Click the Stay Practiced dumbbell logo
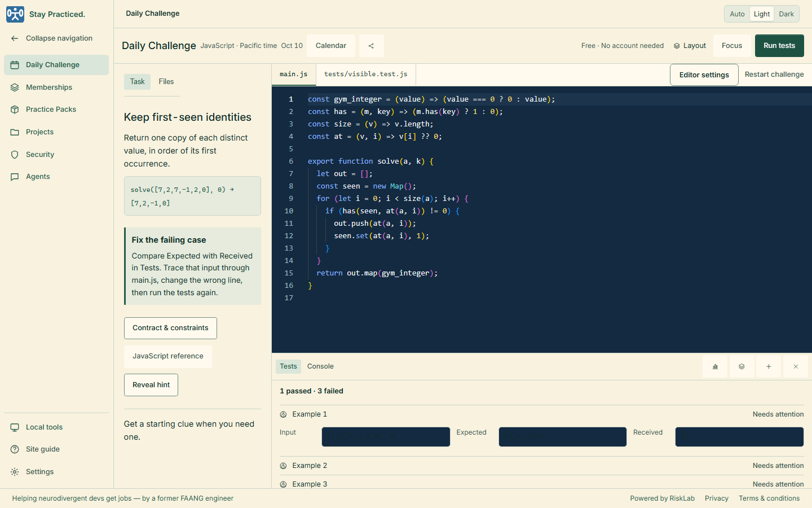 [15, 14]
